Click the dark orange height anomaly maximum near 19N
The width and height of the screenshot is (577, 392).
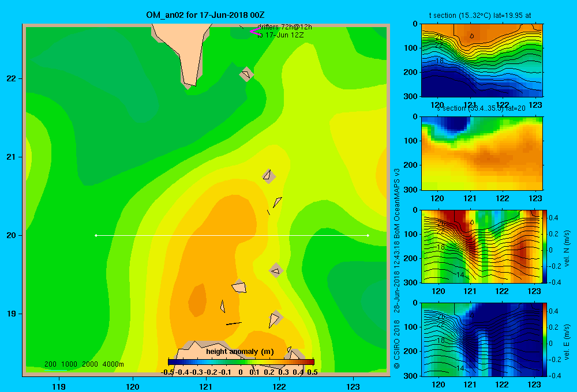coord(197,300)
